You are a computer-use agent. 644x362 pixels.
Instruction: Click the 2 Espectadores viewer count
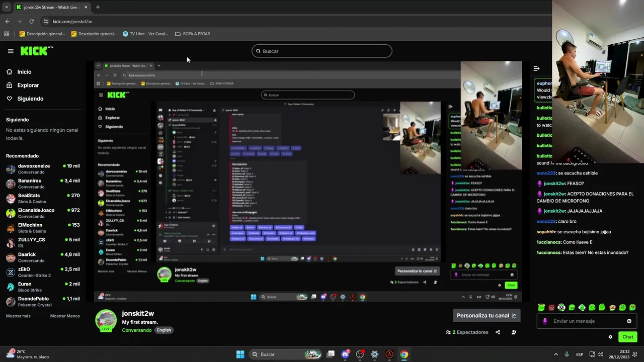(467, 332)
